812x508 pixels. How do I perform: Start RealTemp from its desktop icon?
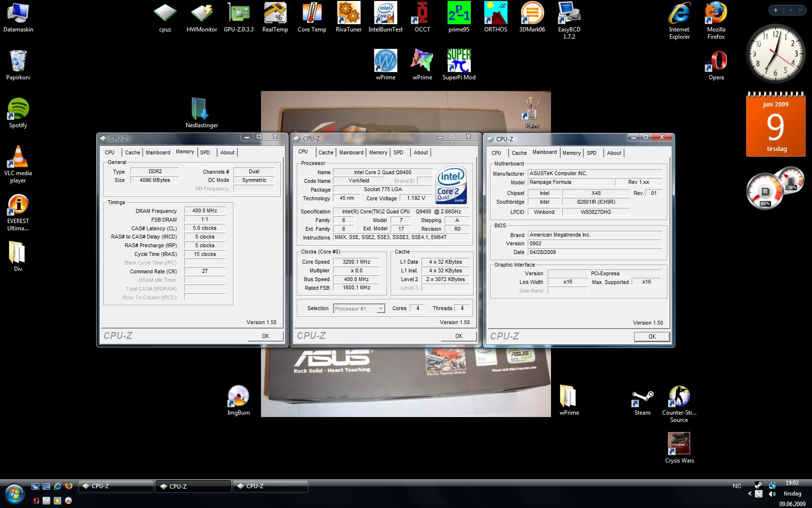[x=275, y=18]
